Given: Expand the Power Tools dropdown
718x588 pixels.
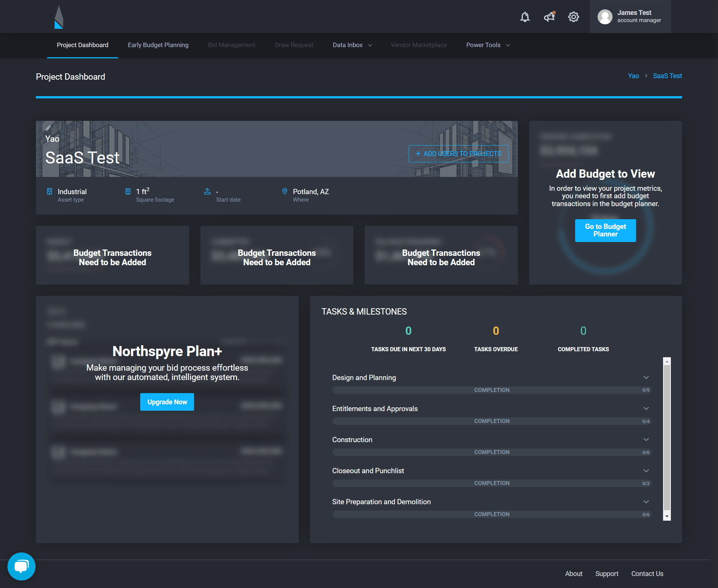Looking at the screenshot, I should [488, 45].
